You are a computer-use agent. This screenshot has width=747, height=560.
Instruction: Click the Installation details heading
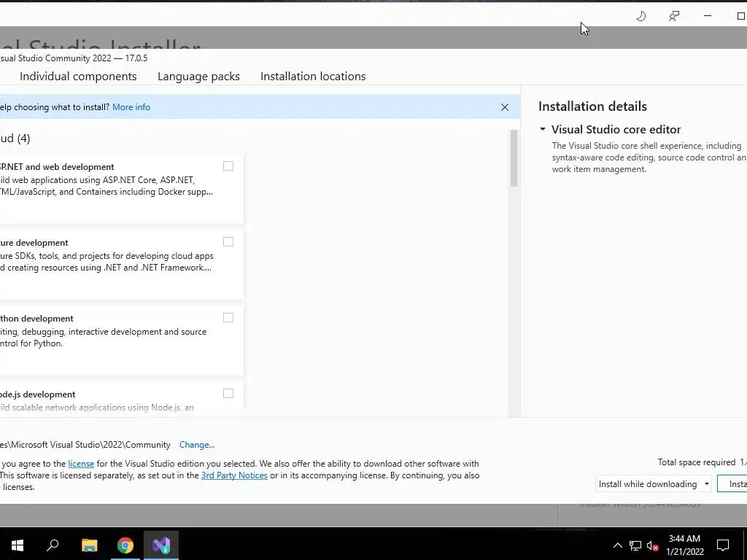(592, 106)
